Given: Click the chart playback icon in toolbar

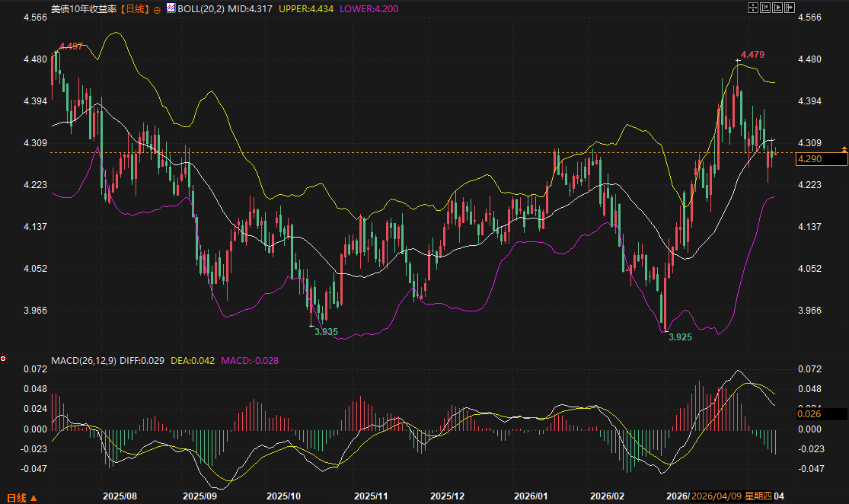Looking at the screenshot, I should tap(777, 8).
